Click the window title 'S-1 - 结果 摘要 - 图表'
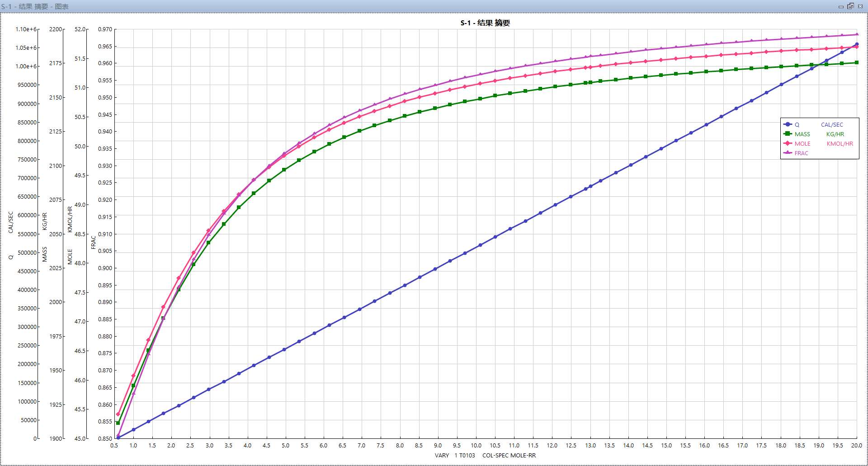 35,6
